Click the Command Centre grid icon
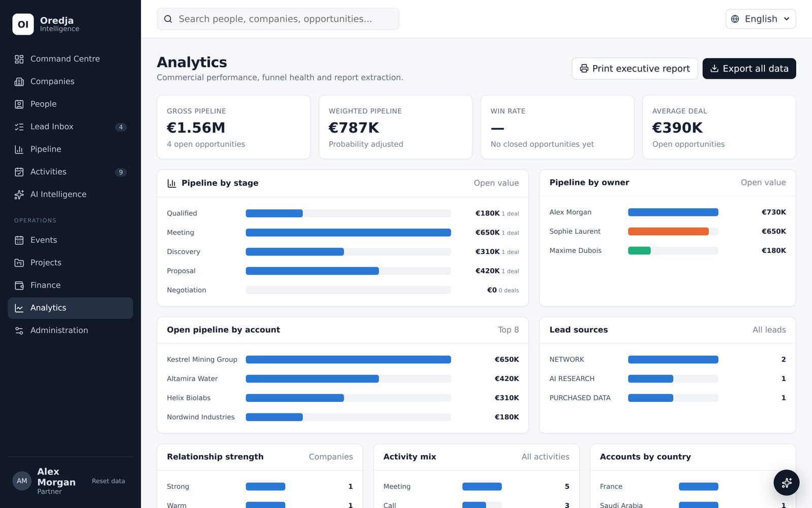The height and width of the screenshot is (508, 812). pos(19,59)
